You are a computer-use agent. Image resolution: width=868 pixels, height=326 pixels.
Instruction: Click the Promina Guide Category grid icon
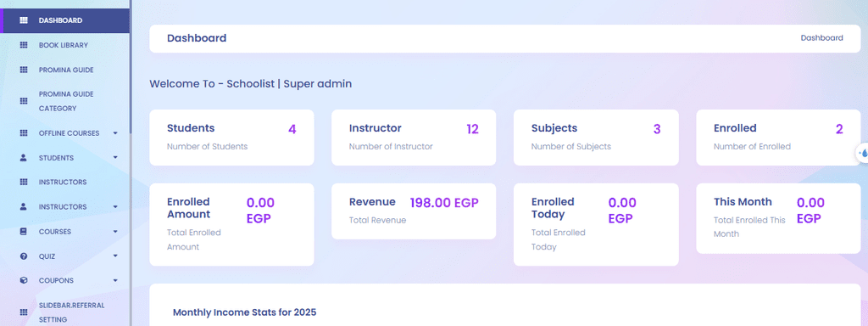pos(23,101)
